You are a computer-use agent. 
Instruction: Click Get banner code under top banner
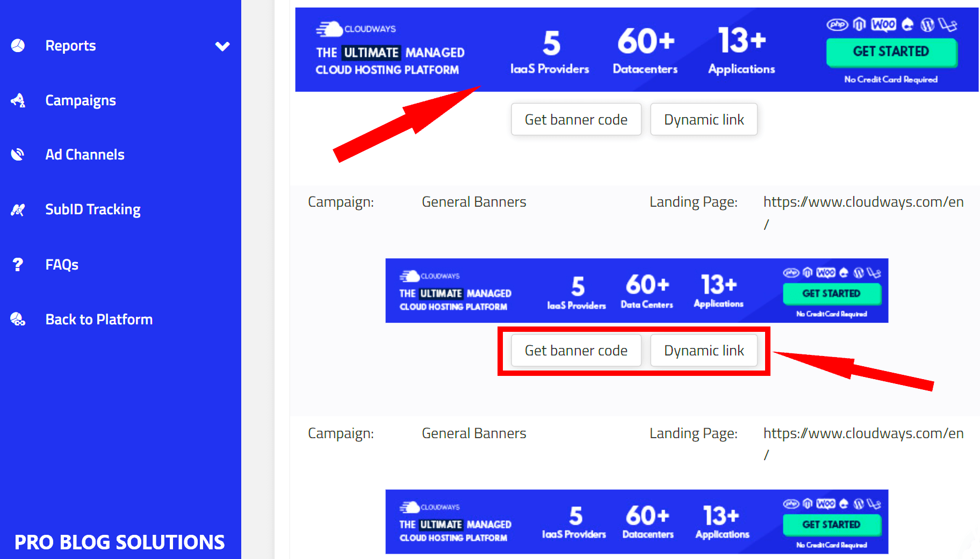click(x=576, y=119)
